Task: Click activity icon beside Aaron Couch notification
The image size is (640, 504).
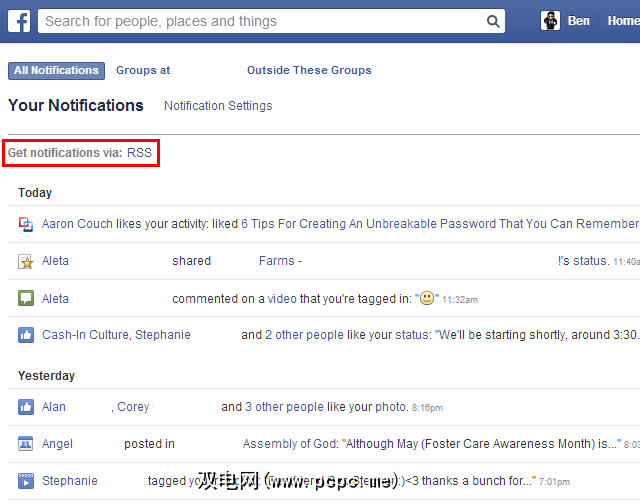Action: [x=26, y=224]
